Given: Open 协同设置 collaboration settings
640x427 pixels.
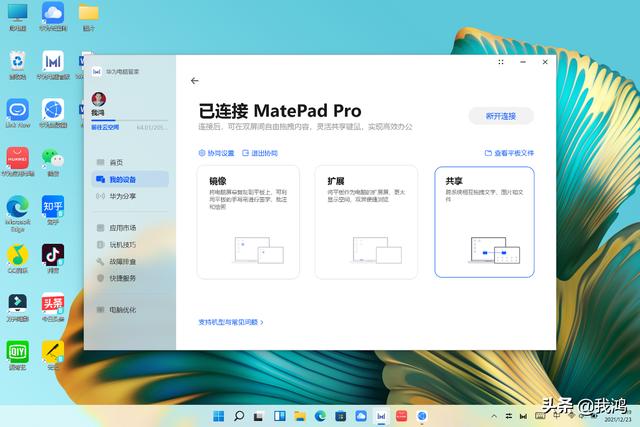Looking at the screenshot, I should (217, 154).
